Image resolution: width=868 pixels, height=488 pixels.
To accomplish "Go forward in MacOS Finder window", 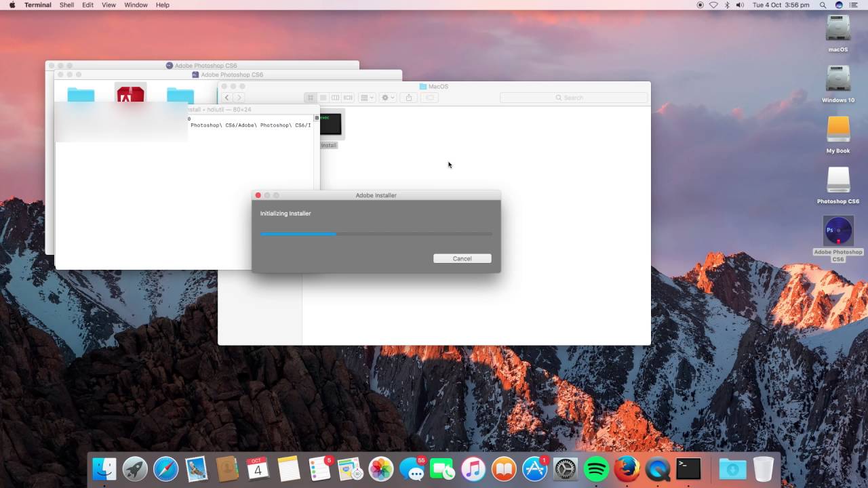I will point(238,98).
